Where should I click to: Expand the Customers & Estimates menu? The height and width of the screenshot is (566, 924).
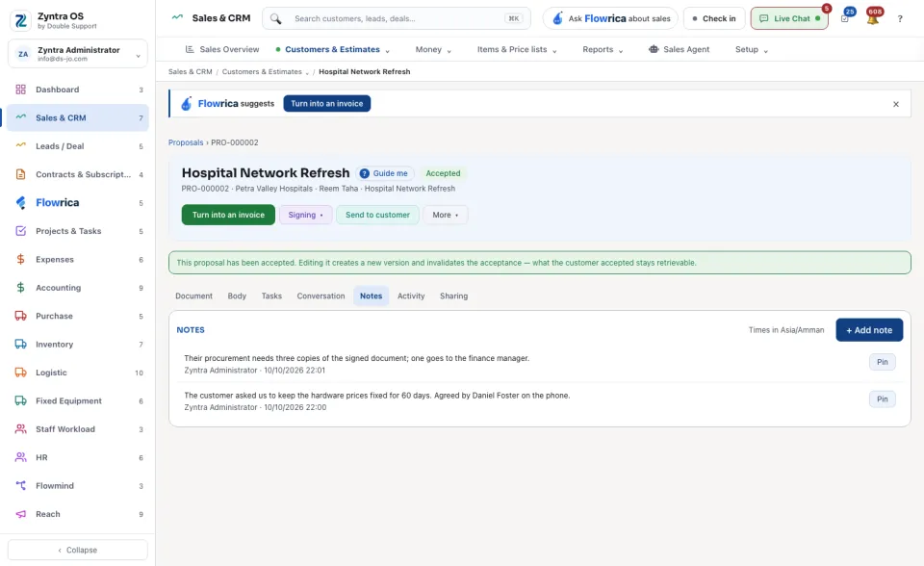tap(332, 49)
